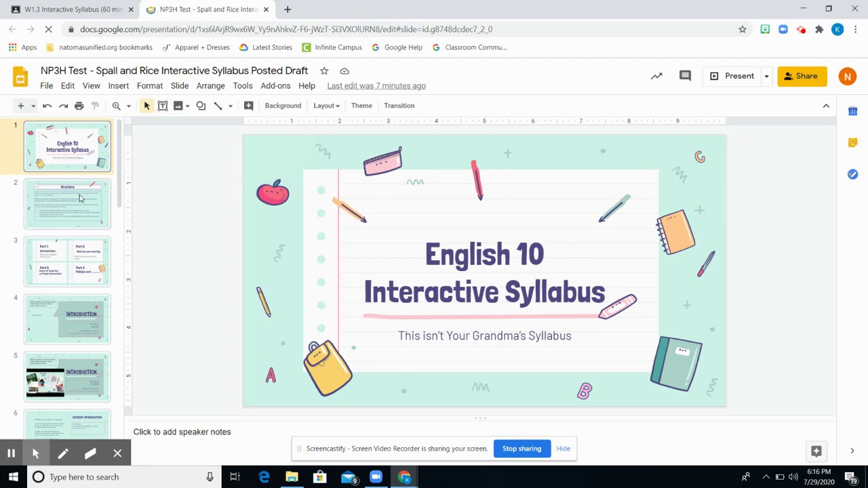Select slide 3 thumbnail in filmstrip
Image resolution: width=868 pixels, height=488 pixels.
[67, 262]
